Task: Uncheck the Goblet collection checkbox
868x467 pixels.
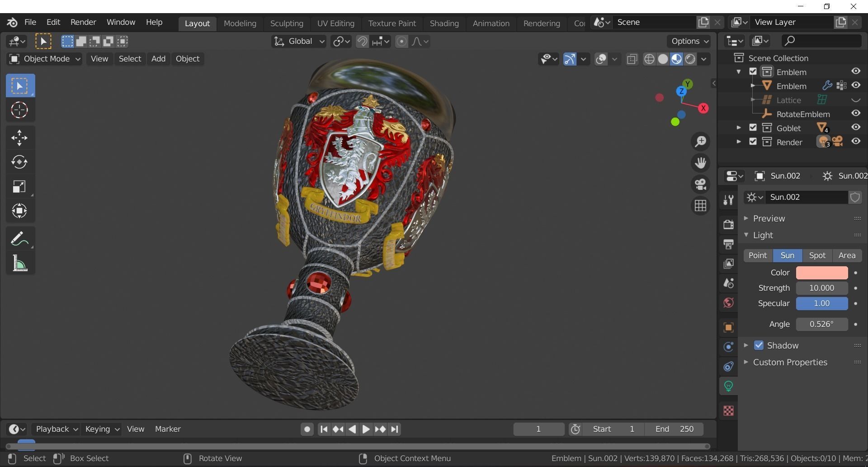Action: pyautogui.click(x=753, y=127)
